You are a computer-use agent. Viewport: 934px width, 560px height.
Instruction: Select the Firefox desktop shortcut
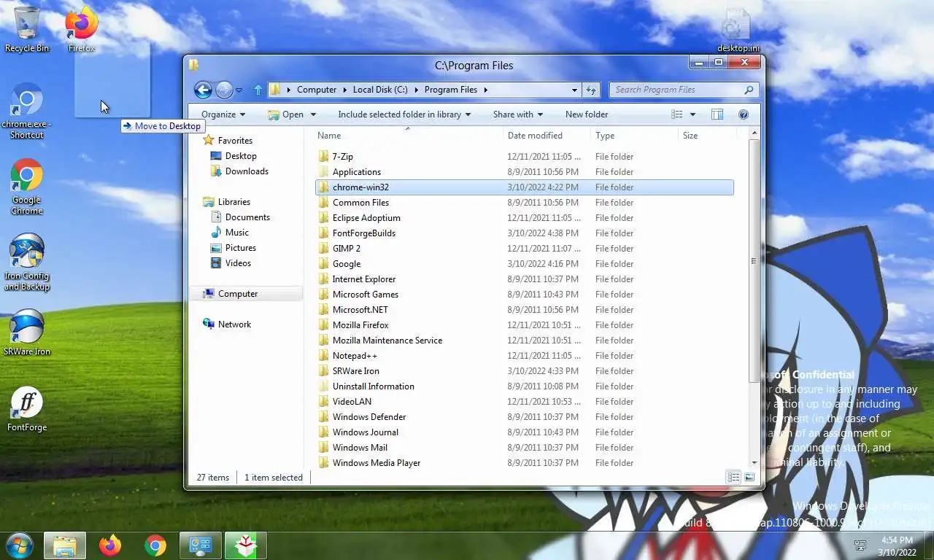[x=82, y=29]
